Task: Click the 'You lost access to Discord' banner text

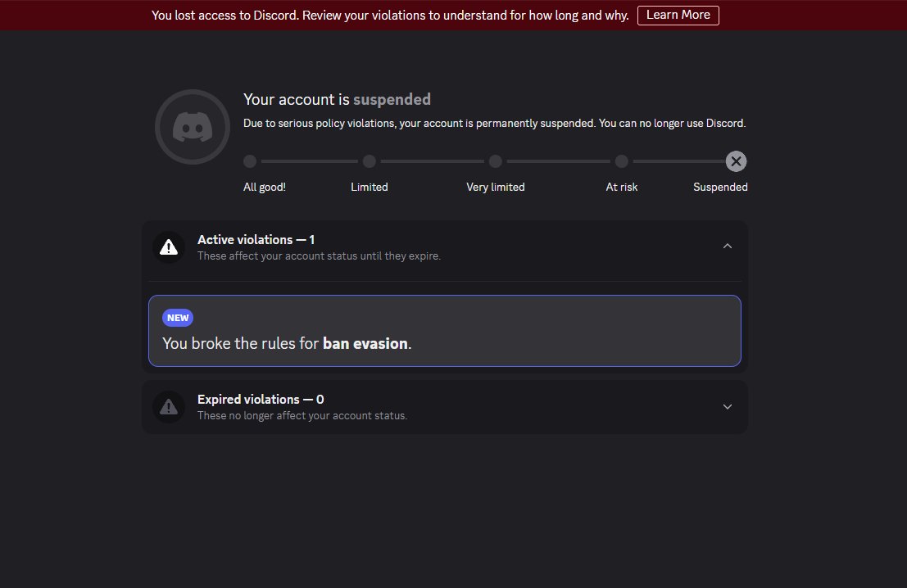Action: [x=390, y=15]
